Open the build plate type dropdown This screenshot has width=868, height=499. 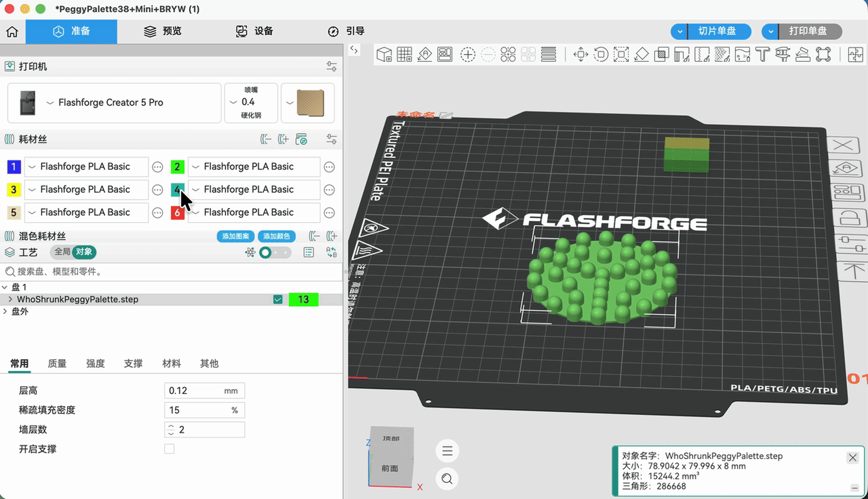[308, 103]
